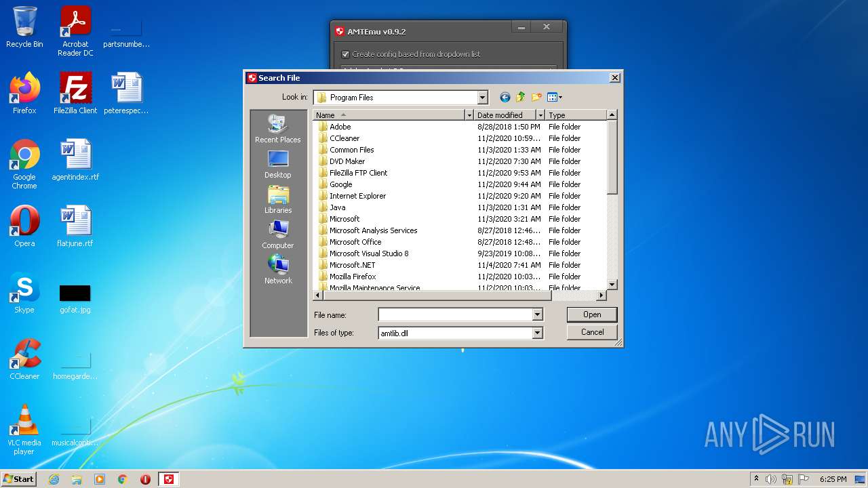Click the Open button
868x488 pixels.
tap(592, 314)
